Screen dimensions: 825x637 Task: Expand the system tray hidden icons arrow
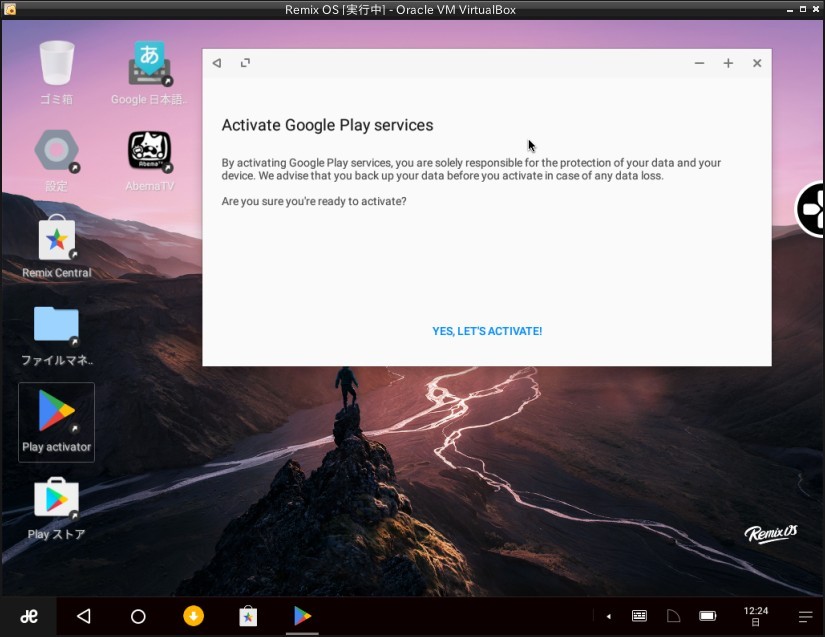609,616
